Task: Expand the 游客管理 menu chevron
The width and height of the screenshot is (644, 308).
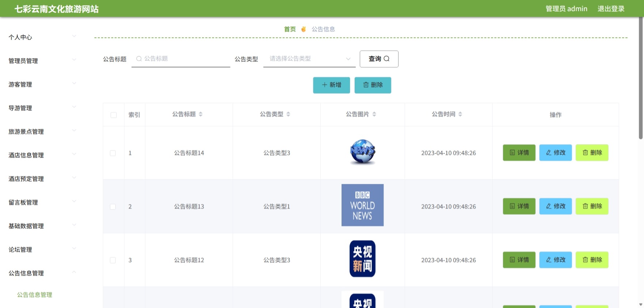Action: pyautogui.click(x=74, y=83)
